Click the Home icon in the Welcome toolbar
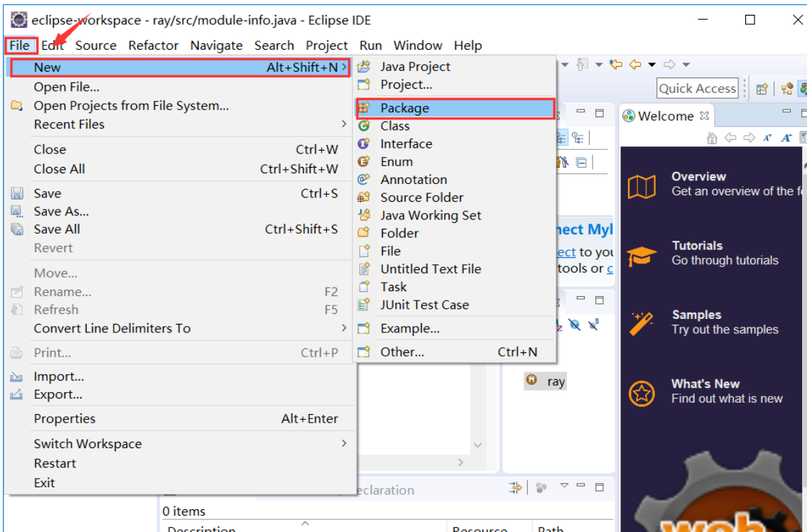Screen dimensions: 807x532 (x=712, y=137)
